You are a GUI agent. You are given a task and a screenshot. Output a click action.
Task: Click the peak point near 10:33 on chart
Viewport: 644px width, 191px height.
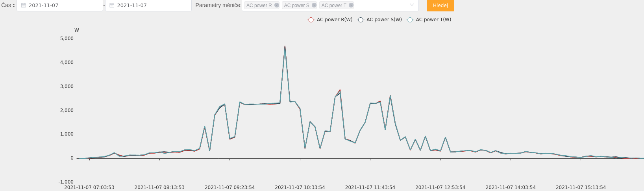click(285, 46)
